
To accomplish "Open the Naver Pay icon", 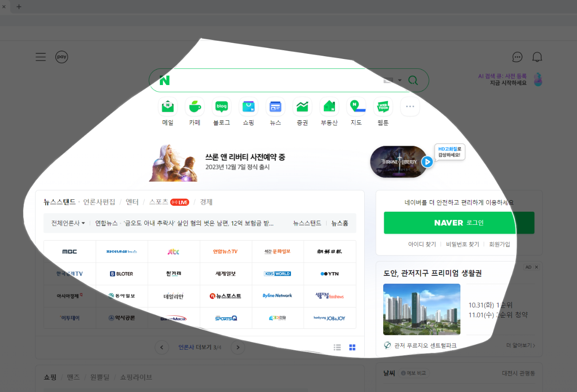I will 62,57.
